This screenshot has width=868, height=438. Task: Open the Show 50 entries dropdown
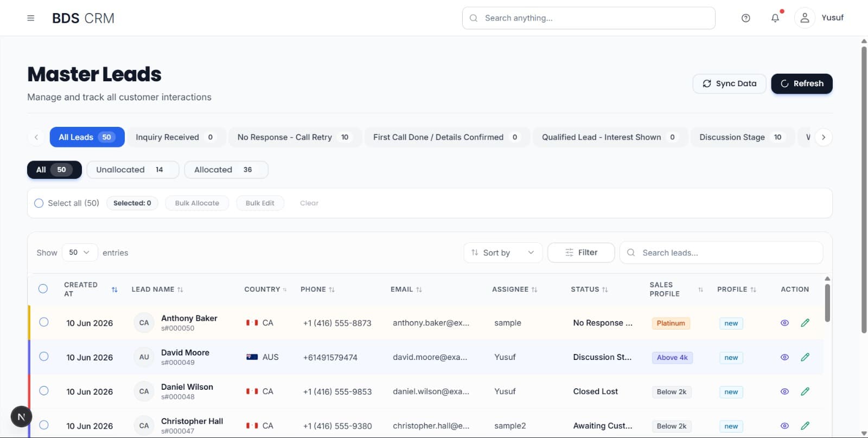pyautogui.click(x=80, y=253)
